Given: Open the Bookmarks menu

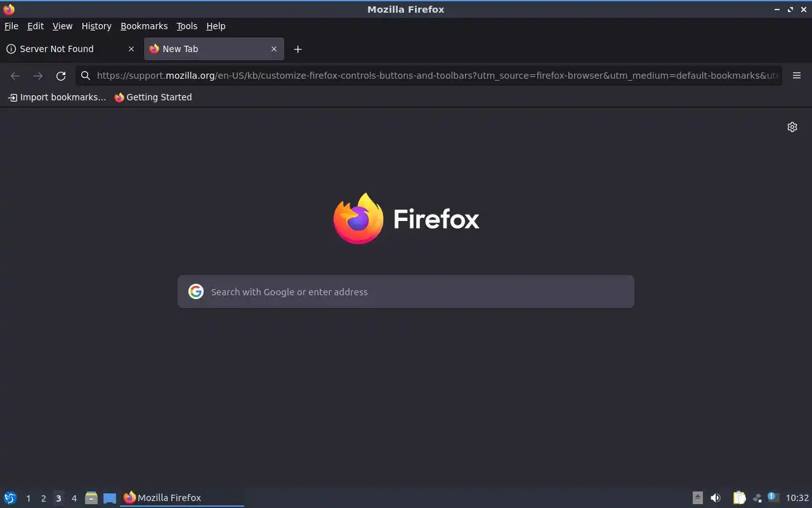Looking at the screenshot, I should coord(144,26).
